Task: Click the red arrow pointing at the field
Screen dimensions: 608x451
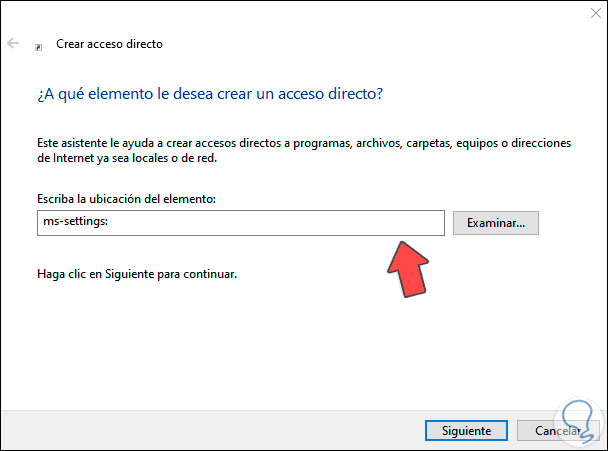Action: (410, 265)
